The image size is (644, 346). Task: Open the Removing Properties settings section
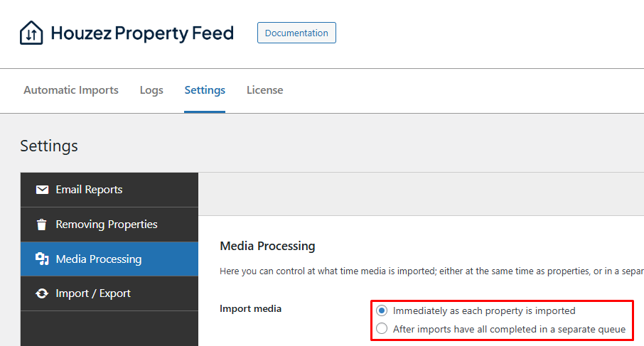click(x=107, y=225)
